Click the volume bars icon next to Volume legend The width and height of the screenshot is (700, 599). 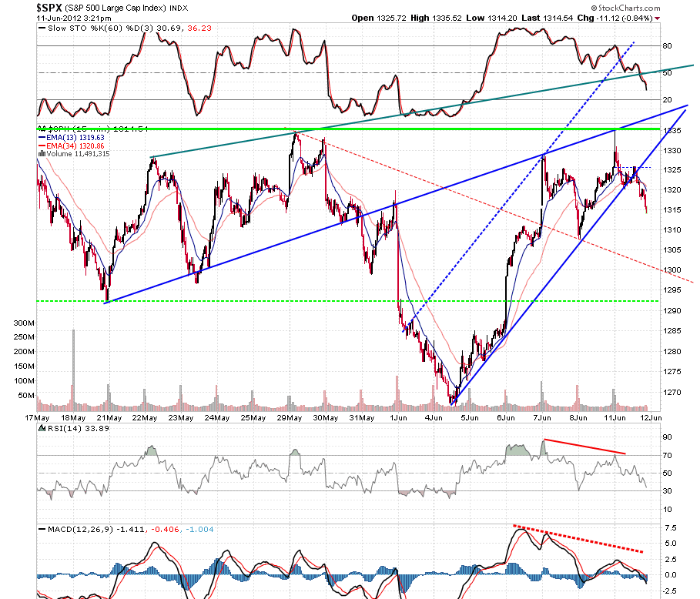click(x=42, y=154)
